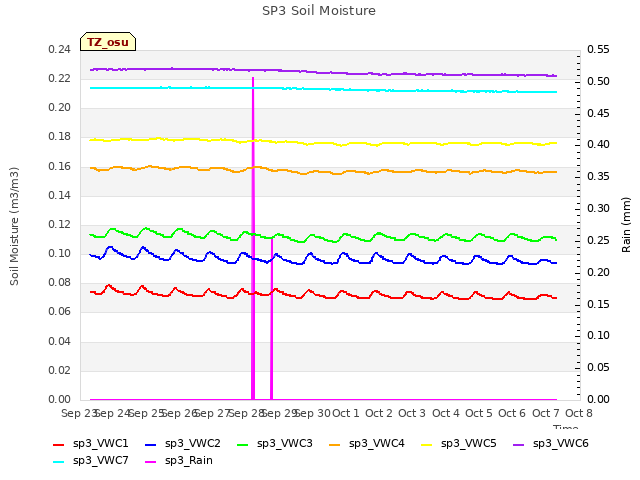Select the sp3_VWC6 legend entry
The height and width of the screenshot is (480, 640).
click(551, 444)
